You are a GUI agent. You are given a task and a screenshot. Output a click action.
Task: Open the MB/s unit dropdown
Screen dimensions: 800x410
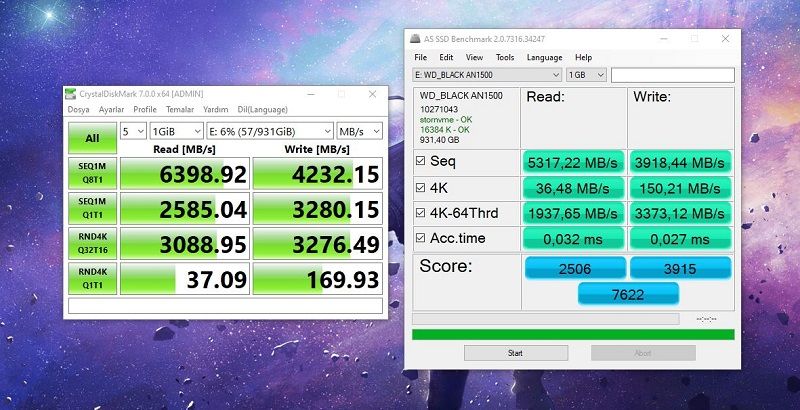[359, 132]
